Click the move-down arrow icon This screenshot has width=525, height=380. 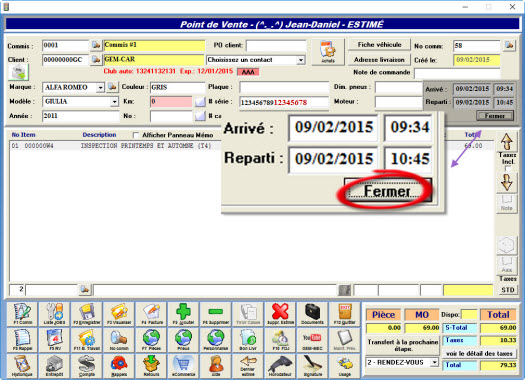pyautogui.click(x=507, y=182)
